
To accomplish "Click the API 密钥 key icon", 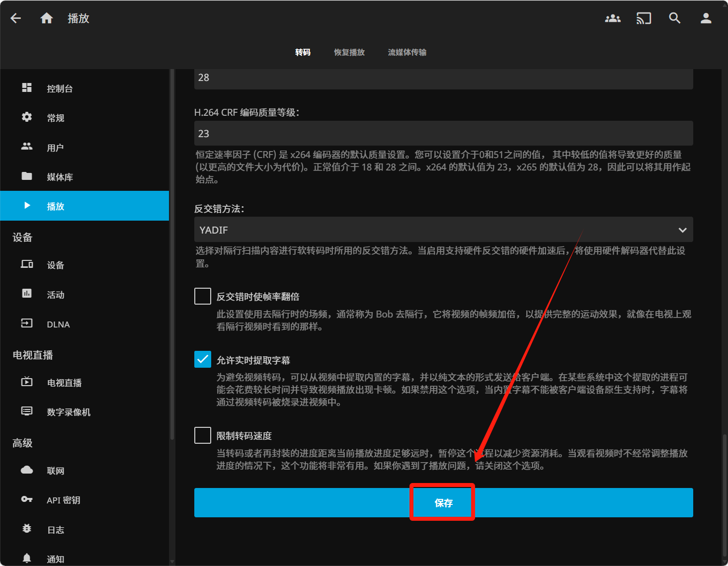I will click(27, 499).
